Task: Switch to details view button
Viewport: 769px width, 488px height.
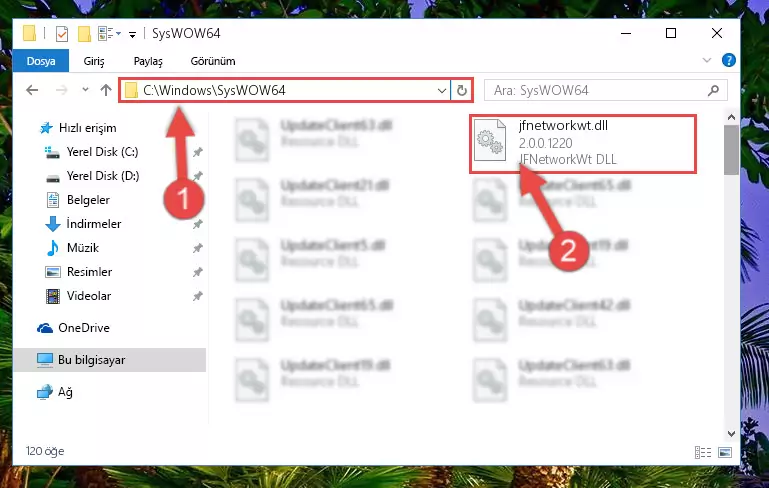Action: click(x=703, y=452)
